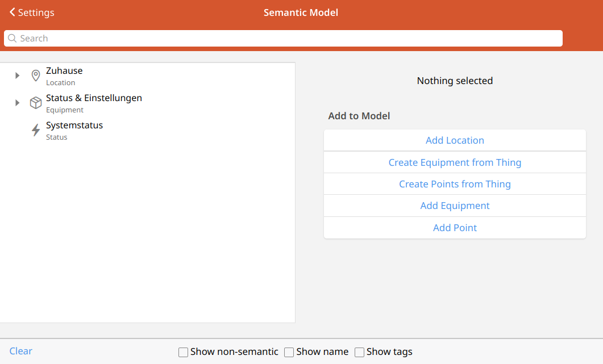The image size is (603, 364).
Task: Click Add Location
Action: tap(455, 140)
